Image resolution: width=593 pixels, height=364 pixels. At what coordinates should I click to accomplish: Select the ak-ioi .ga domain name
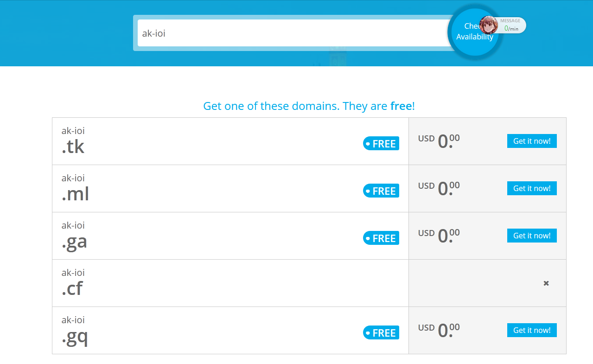click(x=74, y=236)
